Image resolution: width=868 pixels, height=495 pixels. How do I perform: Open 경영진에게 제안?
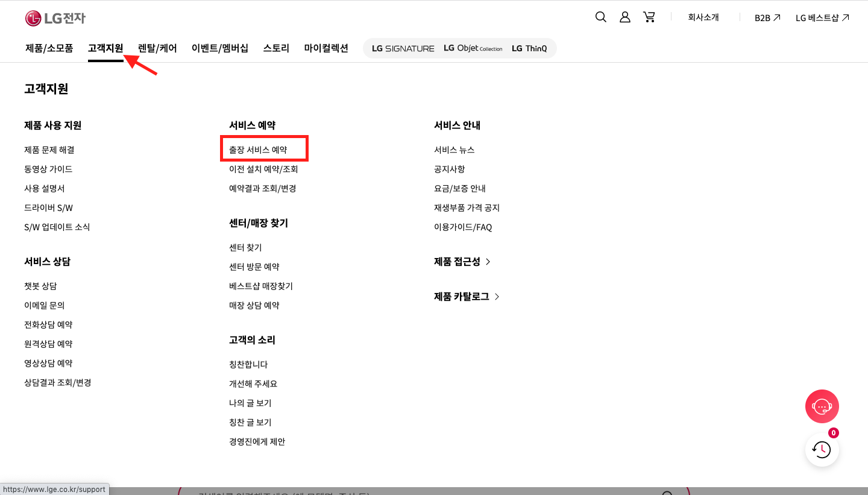(x=257, y=441)
